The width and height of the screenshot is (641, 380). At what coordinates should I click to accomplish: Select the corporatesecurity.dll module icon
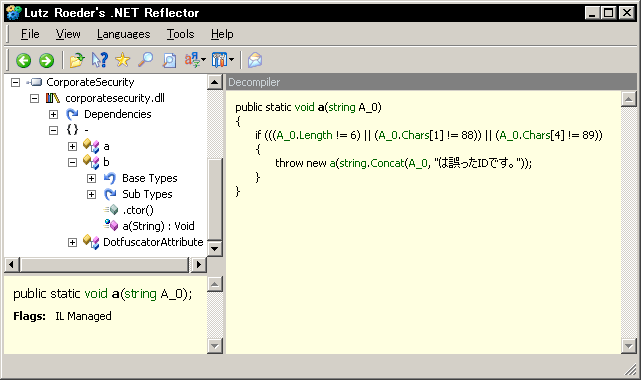[52, 98]
